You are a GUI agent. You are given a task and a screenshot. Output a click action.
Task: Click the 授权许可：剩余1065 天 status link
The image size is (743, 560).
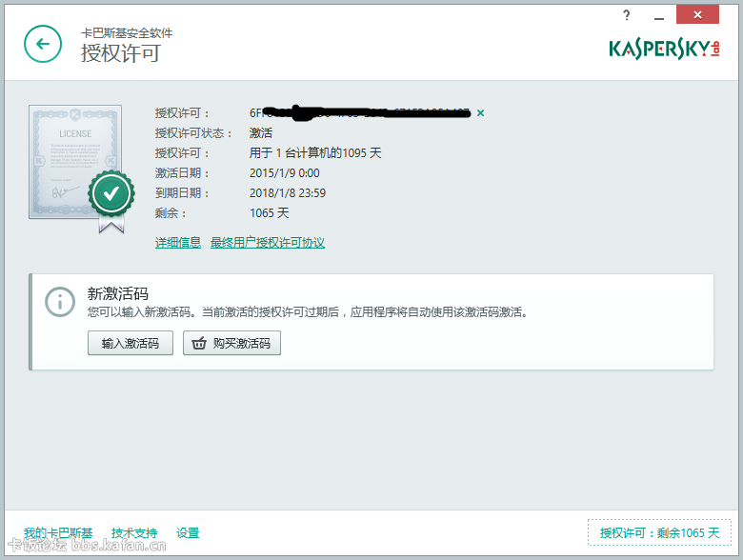(x=659, y=532)
